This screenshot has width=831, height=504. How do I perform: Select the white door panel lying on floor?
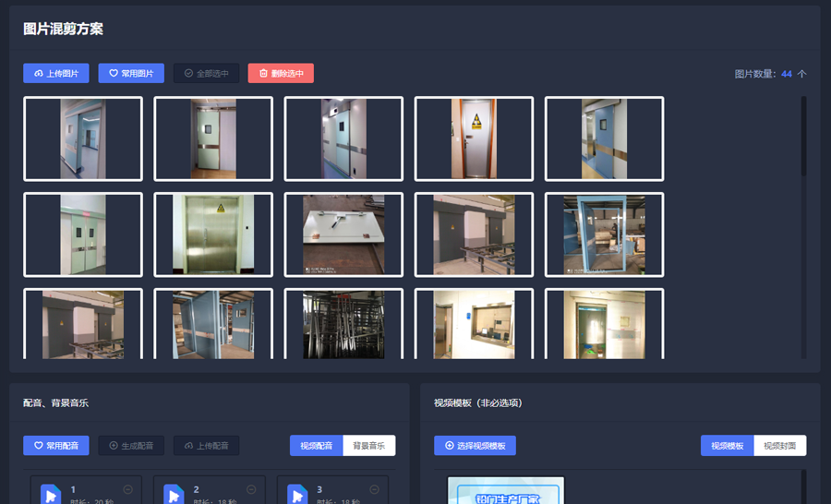click(343, 234)
